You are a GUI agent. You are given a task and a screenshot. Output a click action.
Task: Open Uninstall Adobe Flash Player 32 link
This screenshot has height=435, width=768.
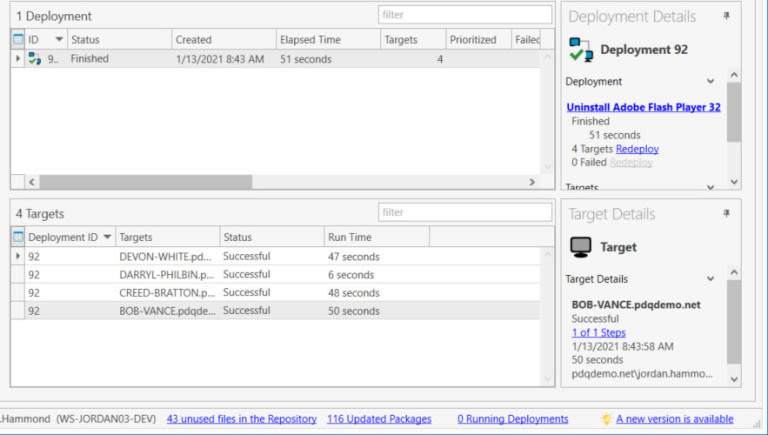(x=643, y=107)
